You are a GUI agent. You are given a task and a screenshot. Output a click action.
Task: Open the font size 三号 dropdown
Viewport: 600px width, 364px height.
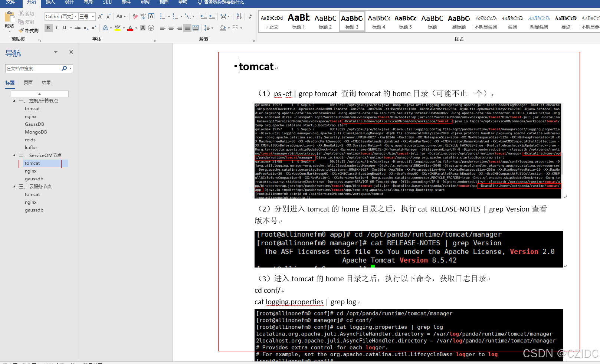point(93,16)
